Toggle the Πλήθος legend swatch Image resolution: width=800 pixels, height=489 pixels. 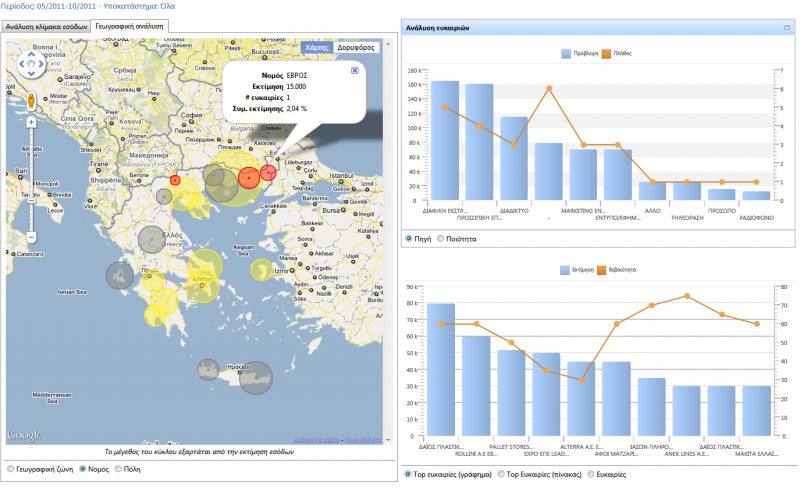tap(606, 54)
